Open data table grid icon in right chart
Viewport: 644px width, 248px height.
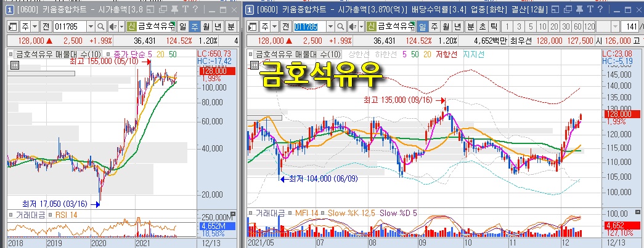point(253,65)
